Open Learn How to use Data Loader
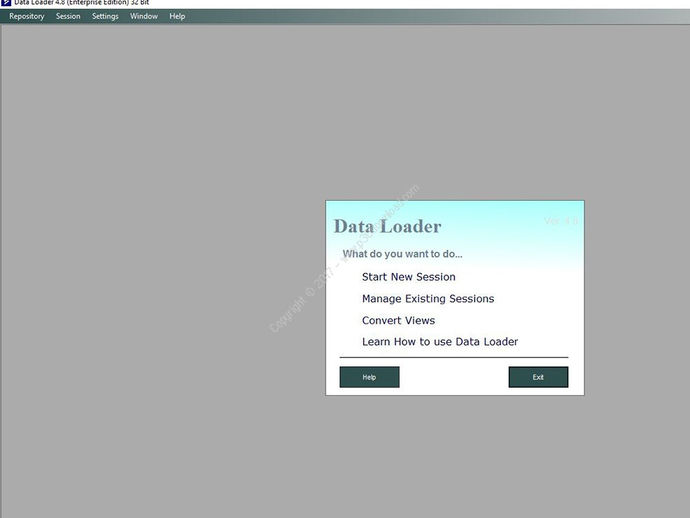 (x=440, y=342)
